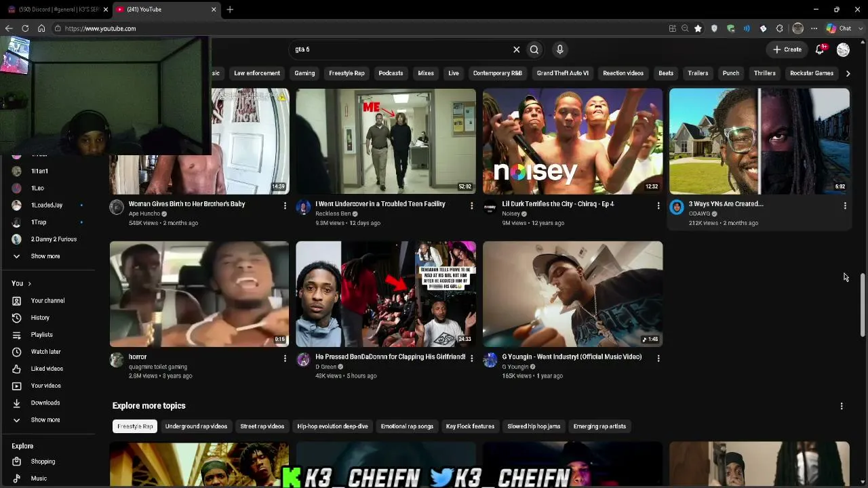The width and height of the screenshot is (868, 488).
Task: Select the Rockstar Games filter chip
Action: 812,73
